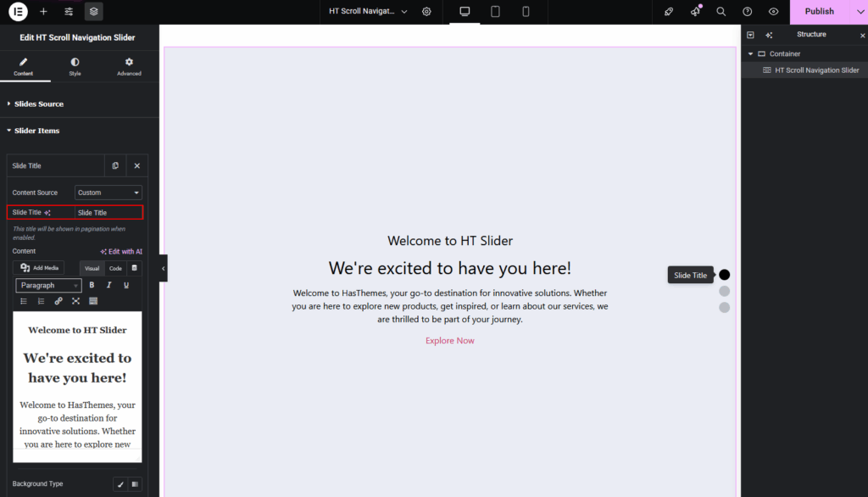The width and height of the screenshot is (868, 497).
Task: Click the Slide Title input field
Action: tap(108, 213)
